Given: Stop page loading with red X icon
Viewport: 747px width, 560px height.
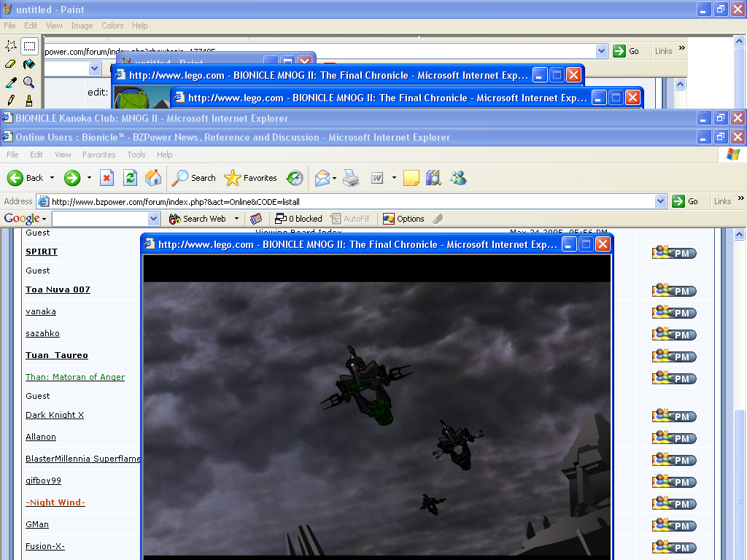Looking at the screenshot, I should click(x=107, y=178).
